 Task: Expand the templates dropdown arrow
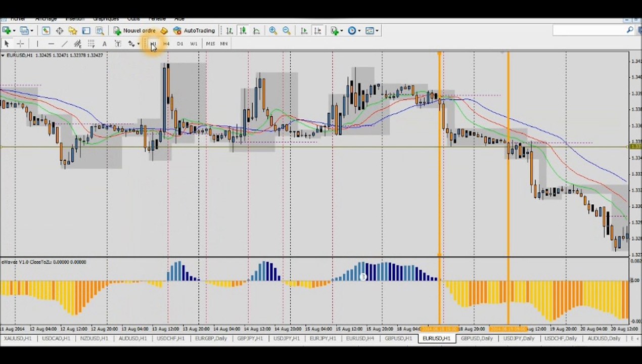pos(377,31)
